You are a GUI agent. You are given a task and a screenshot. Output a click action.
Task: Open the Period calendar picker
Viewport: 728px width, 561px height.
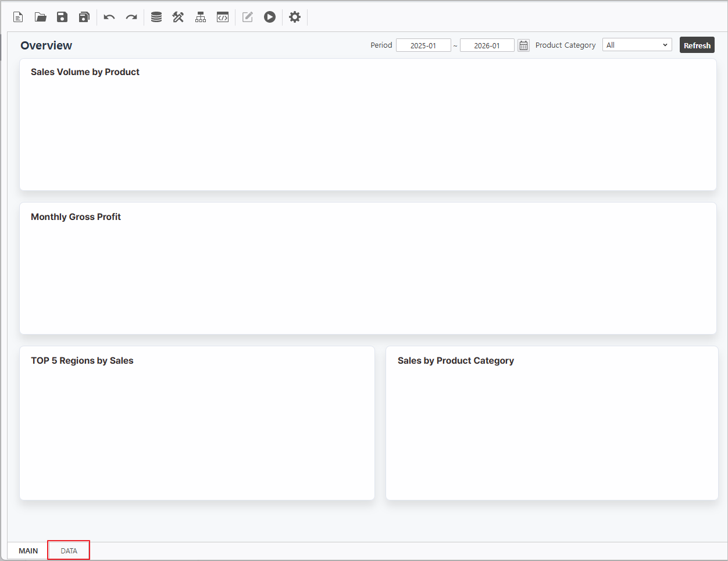(x=523, y=45)
